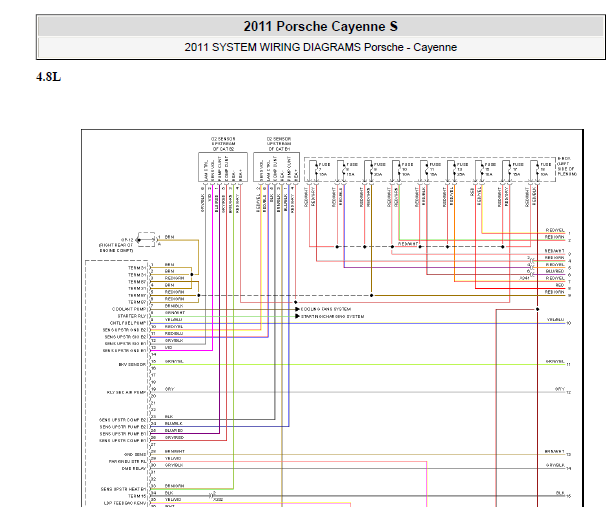Click the Cooling Fans System arrow
The height and width of the screenshot is (507, 609).
tap(297, 309)
